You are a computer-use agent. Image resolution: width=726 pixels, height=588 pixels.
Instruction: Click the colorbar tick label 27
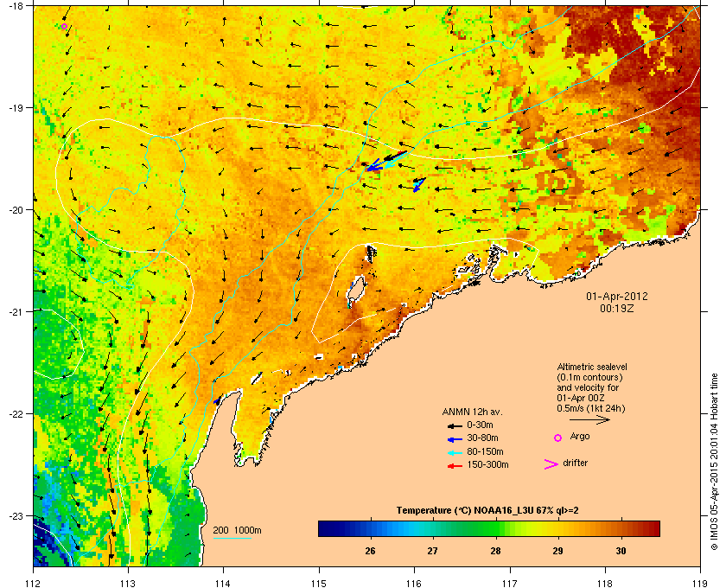[432, 551]
